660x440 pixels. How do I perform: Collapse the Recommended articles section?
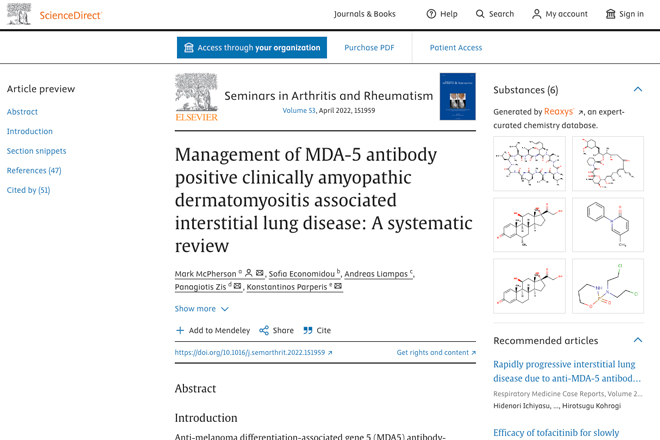pos(638,340)
